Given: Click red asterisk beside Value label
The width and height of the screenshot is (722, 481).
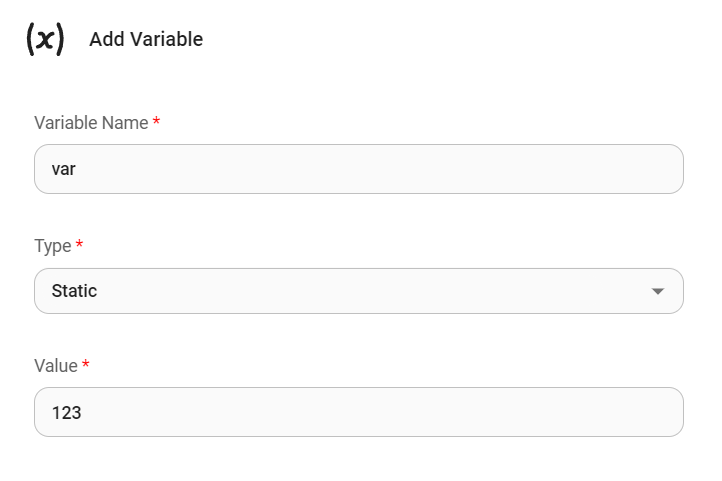Looking at the screenshot, I should click(x=86, y=365).
